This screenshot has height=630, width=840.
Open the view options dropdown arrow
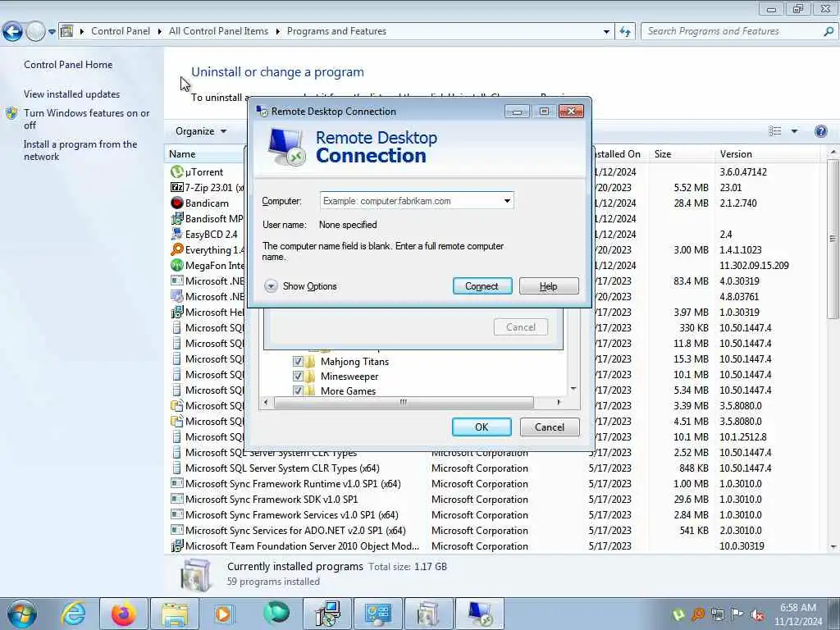point(794,131)
